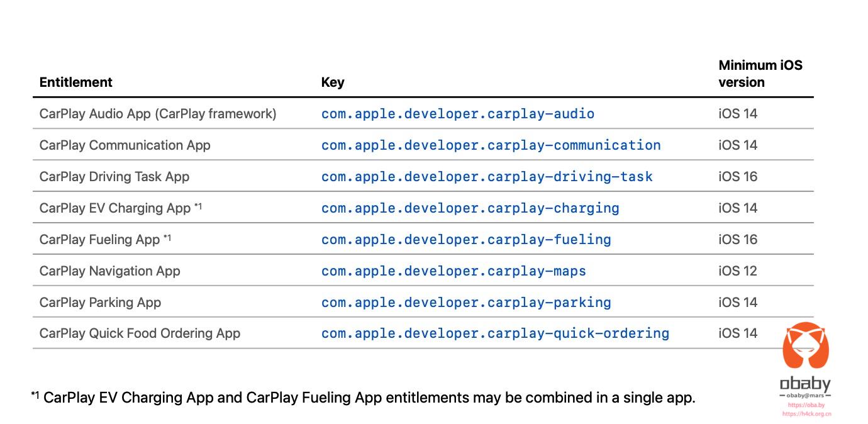The height and width of the screenshot is (424, 868).
Task: Open the carplay-maps key link
Action: coord(453,271)
